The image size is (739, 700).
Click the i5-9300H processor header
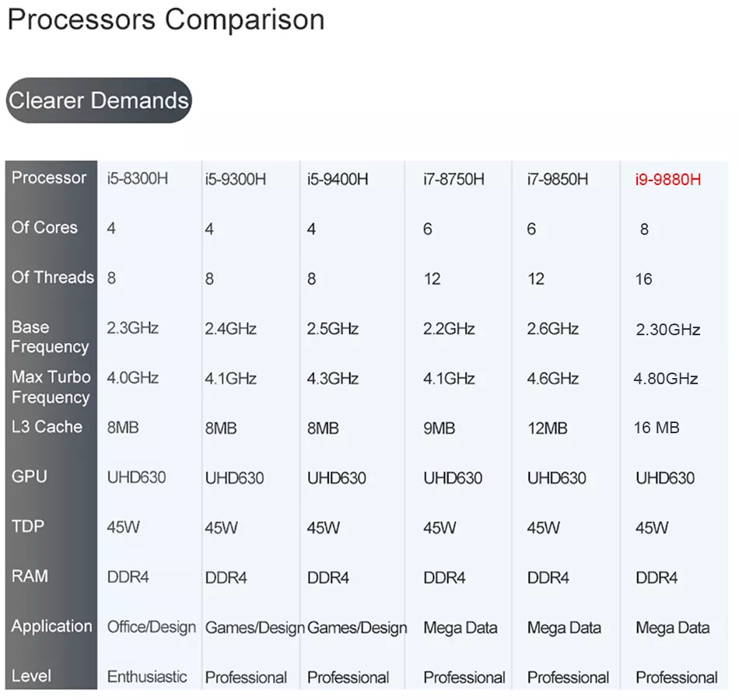(236, 180)
